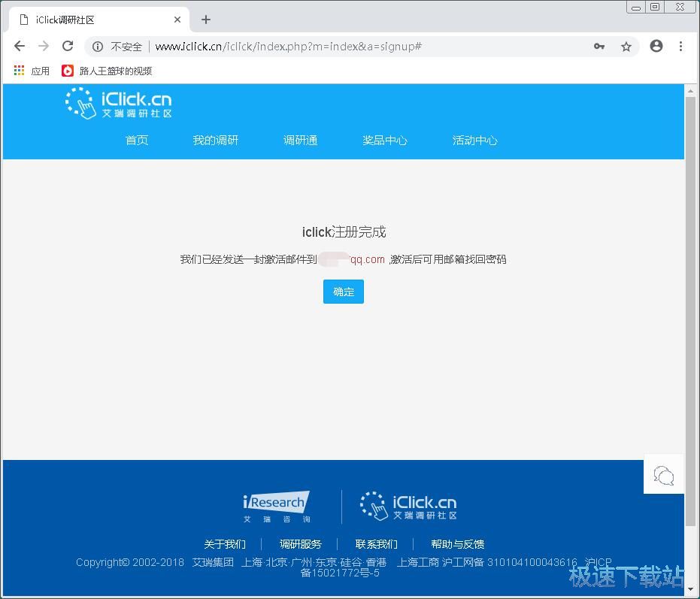Screen dimensions: 700x599
Task: Open Chrome's three-dot menu
Action: 680,46
